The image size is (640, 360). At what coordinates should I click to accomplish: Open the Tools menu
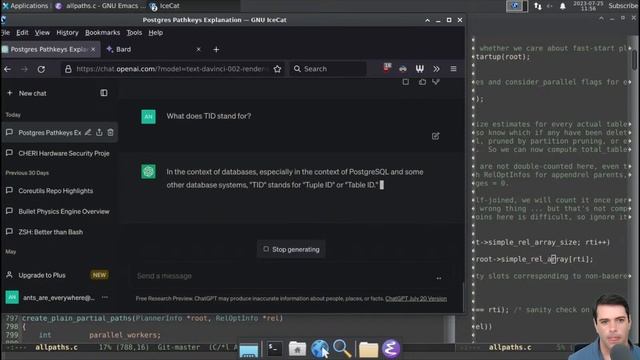click(134, 33)
